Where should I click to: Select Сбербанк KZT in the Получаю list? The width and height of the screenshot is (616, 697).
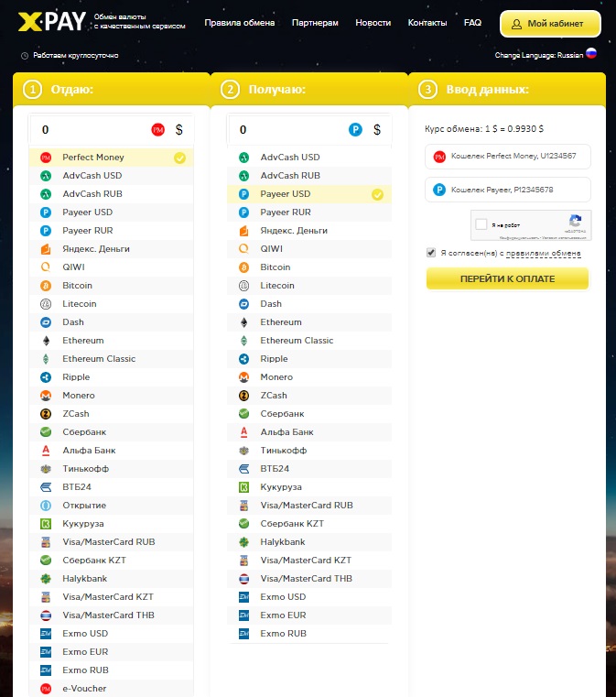tap(309, 524)
